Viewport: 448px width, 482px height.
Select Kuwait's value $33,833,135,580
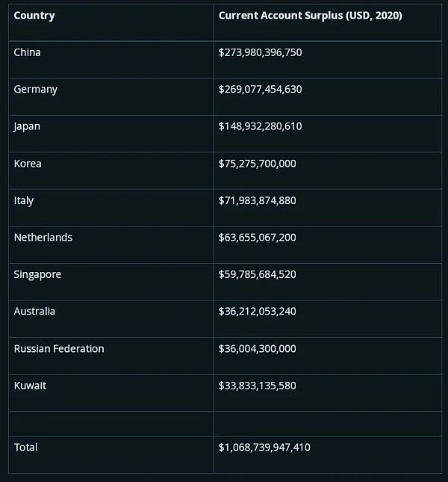tap(258, 386)
